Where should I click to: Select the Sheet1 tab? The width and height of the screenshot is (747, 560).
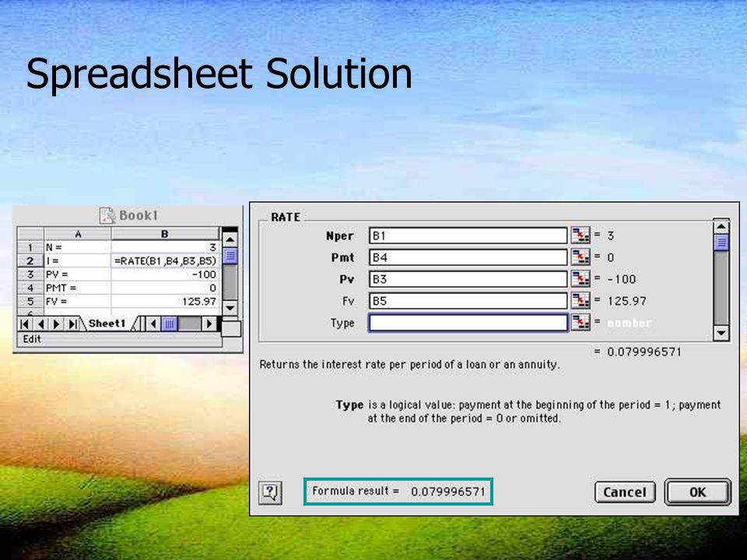(x=107, y=324)
